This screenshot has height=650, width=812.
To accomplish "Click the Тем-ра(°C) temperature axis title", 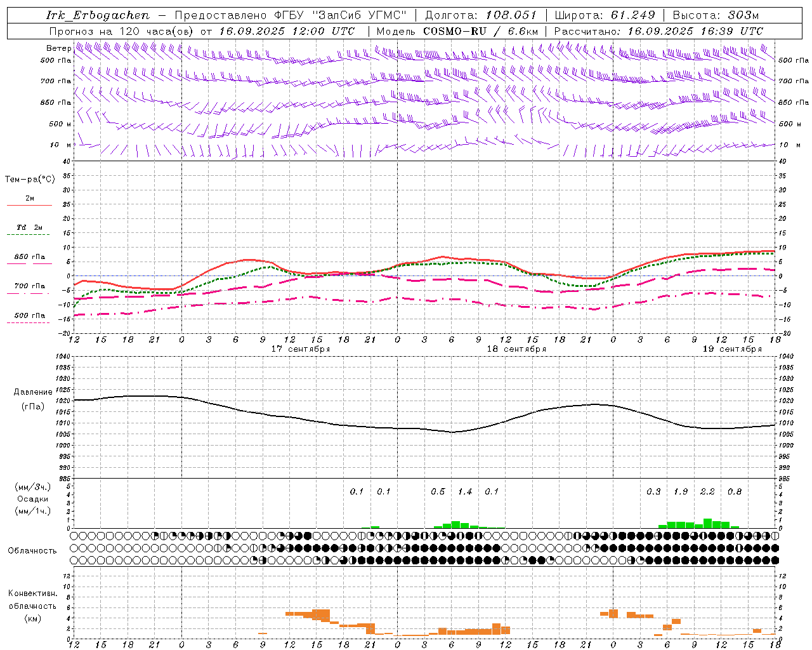I will 30,179.
